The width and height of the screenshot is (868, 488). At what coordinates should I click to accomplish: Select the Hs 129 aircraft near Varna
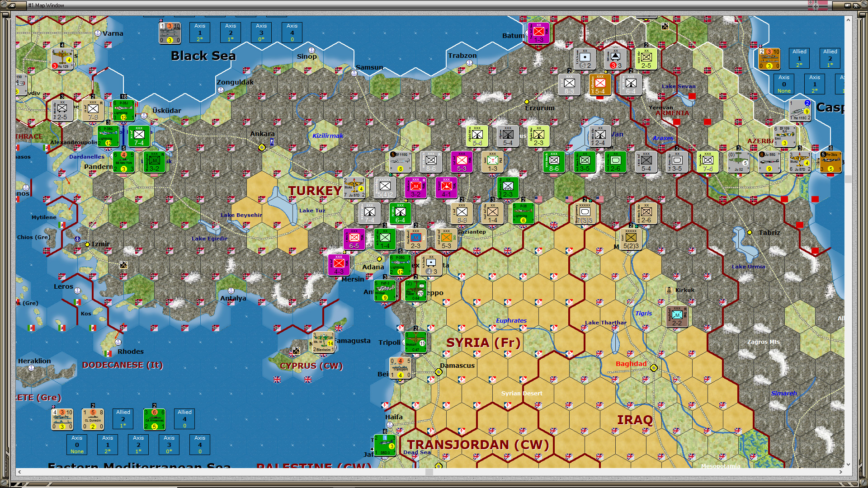click(x=62, y=59)
